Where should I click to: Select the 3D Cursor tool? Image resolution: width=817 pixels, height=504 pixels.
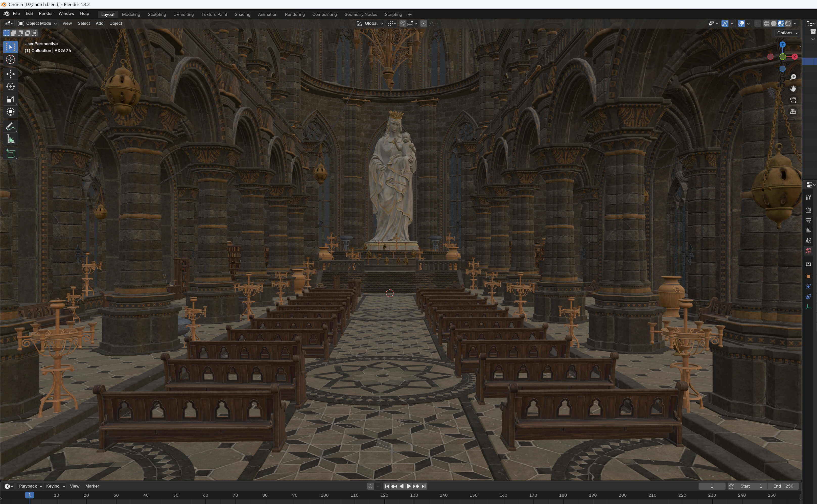[11, 60]
